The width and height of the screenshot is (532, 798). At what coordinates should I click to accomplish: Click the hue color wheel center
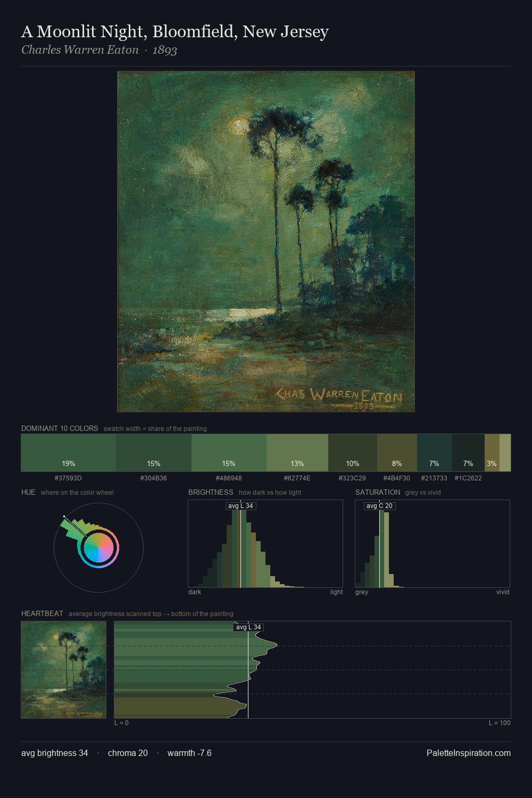(98, 548)
